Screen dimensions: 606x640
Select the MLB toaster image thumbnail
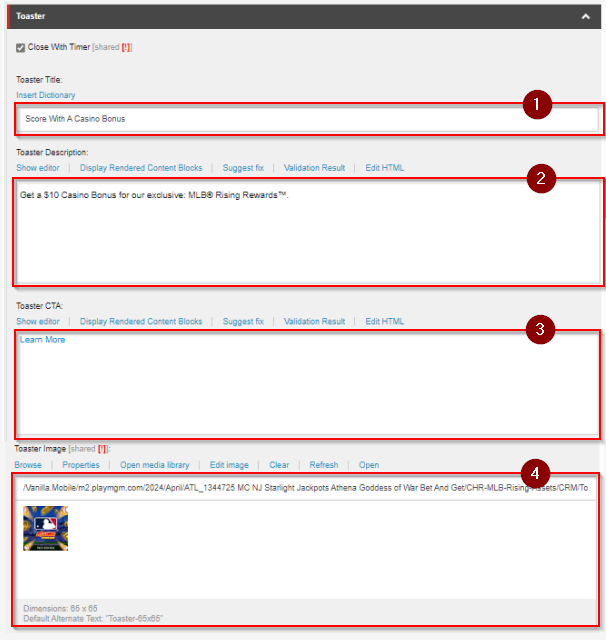[x=45, y=529]
